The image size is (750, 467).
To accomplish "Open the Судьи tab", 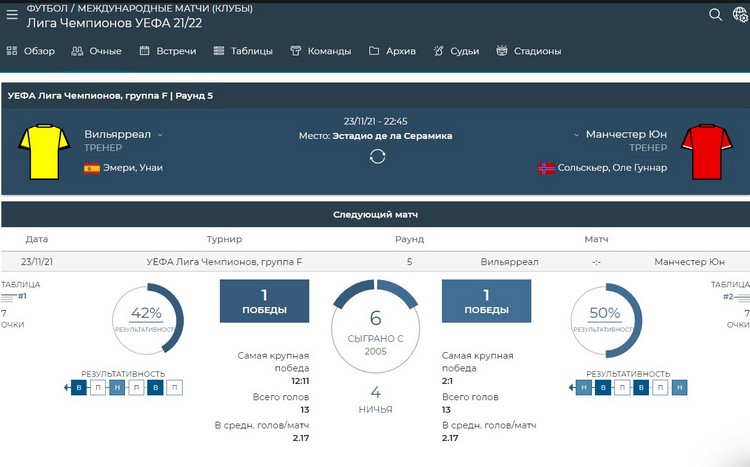I will (x=456, y=51).
